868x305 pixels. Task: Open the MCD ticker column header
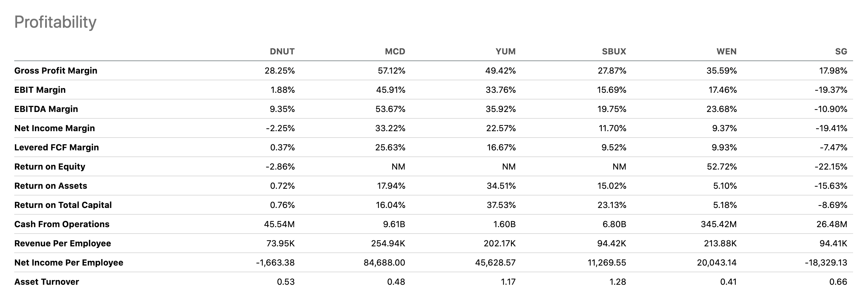click(x=395, y=52)
